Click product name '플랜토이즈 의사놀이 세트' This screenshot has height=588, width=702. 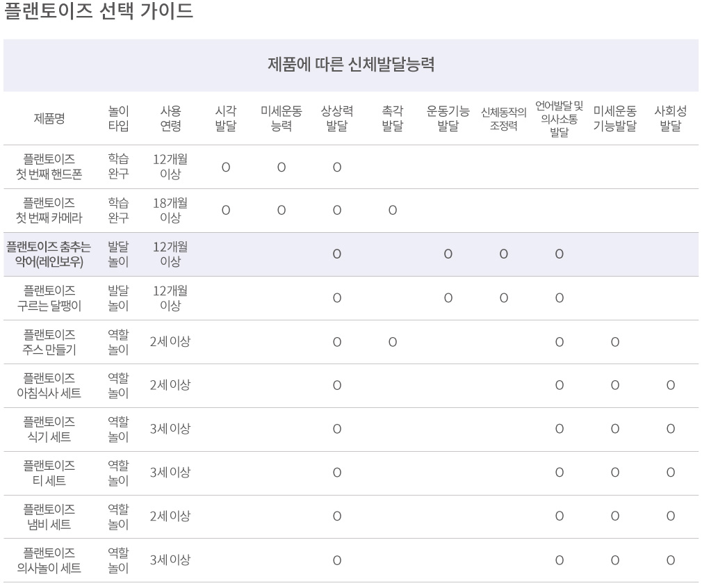pyautogui.click(x=49, y=560)
